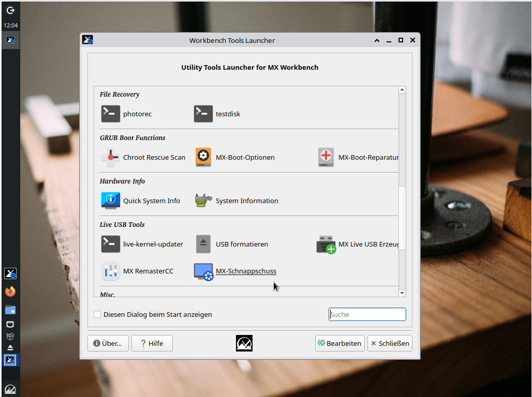Viewport: 532px width, 397px height.
Task: Click the 'MX RemasterCC' label
Action: (149, 271)
